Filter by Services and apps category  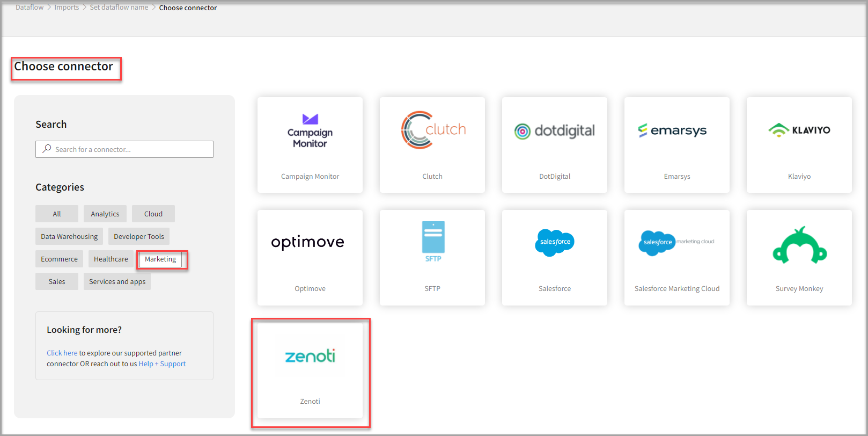click(x=117, y=281)
